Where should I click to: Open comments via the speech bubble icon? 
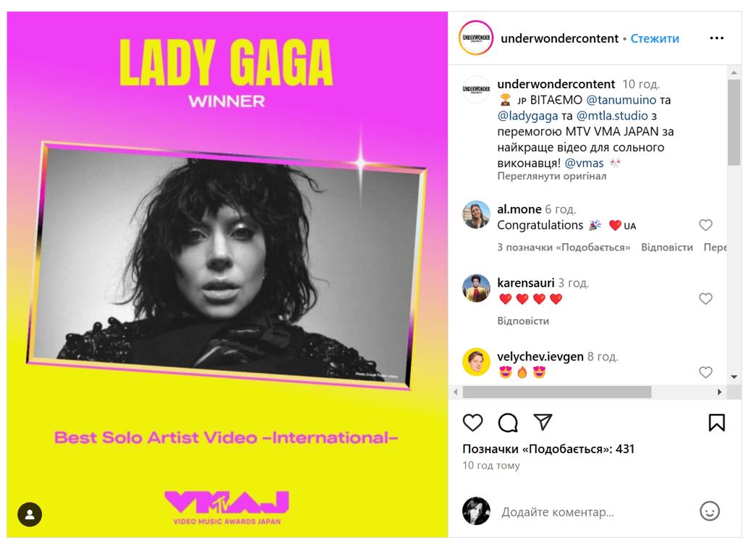pos(508,422)
